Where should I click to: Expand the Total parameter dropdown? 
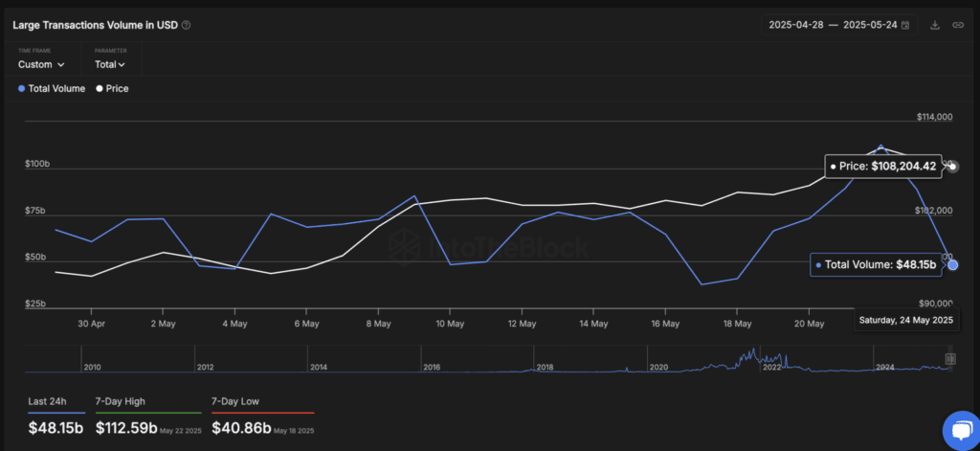[110, 64]
